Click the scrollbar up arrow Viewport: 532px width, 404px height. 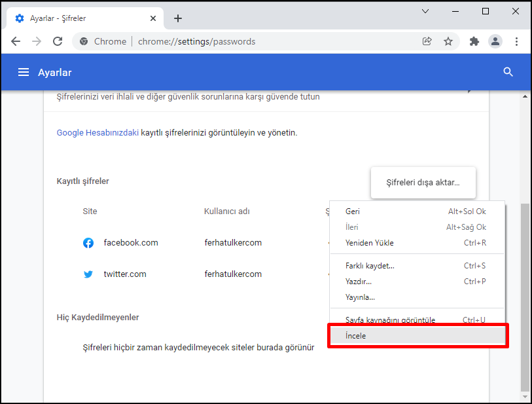pos(525,97)
